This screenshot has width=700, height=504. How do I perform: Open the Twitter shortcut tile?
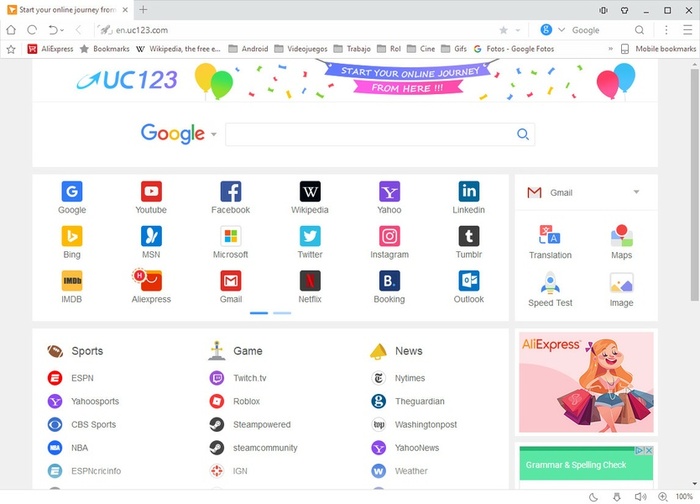(x=310, y=242)
